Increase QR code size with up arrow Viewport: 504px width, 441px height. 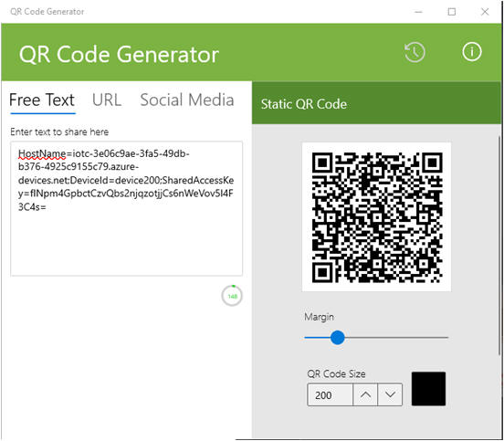365,394
